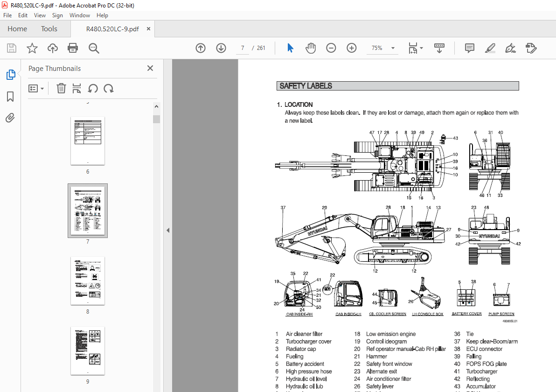The height and width of the screenshot is (392, 556).
Task: Select page 8 thumbnail
Action: (88, 280)
